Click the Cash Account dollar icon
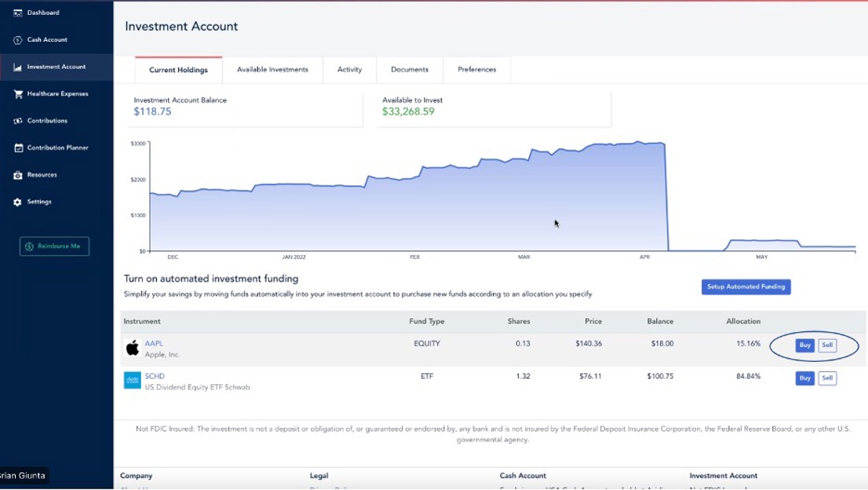The image size is (868, 490). (17, 40)
